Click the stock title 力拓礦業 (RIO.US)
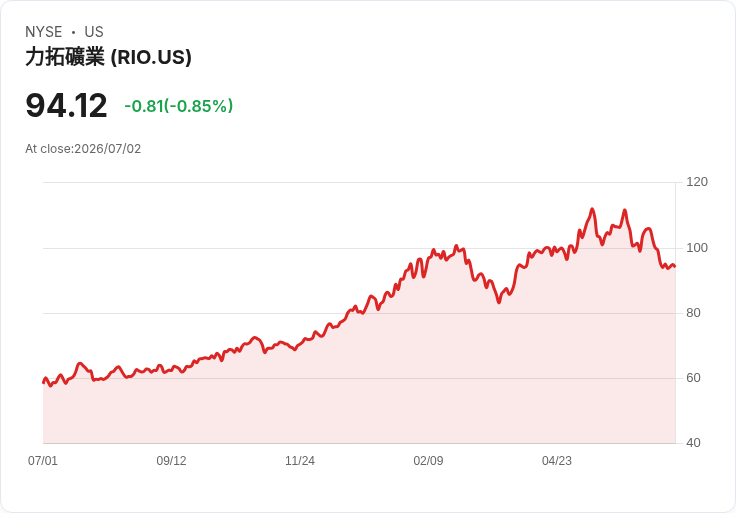The image size is (736, 513). coord(108,57)
